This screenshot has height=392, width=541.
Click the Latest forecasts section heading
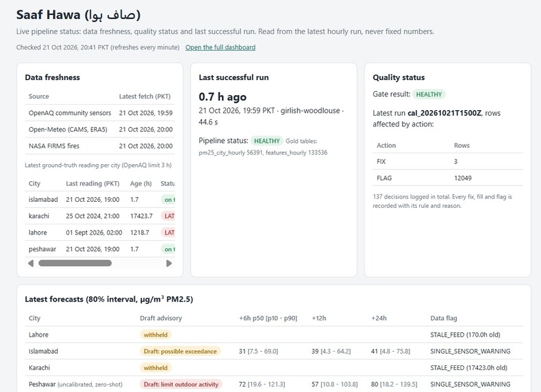point(109,299)
